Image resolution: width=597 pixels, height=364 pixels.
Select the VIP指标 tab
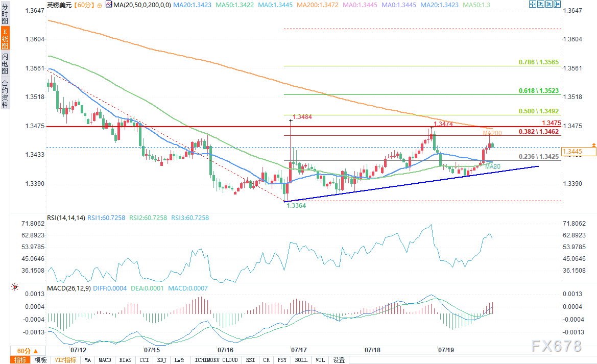click(x=66, y=360)
